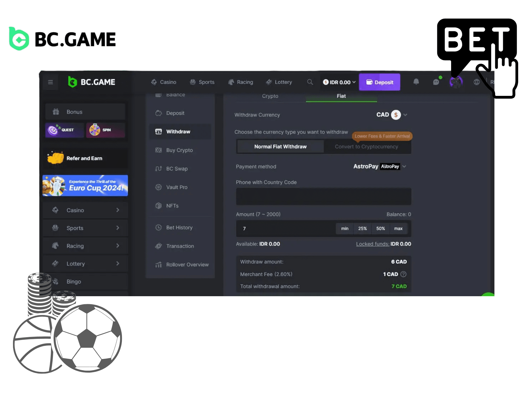Open the hamburger menu icon
532x399 pixels.
click(x=50, y=82)
